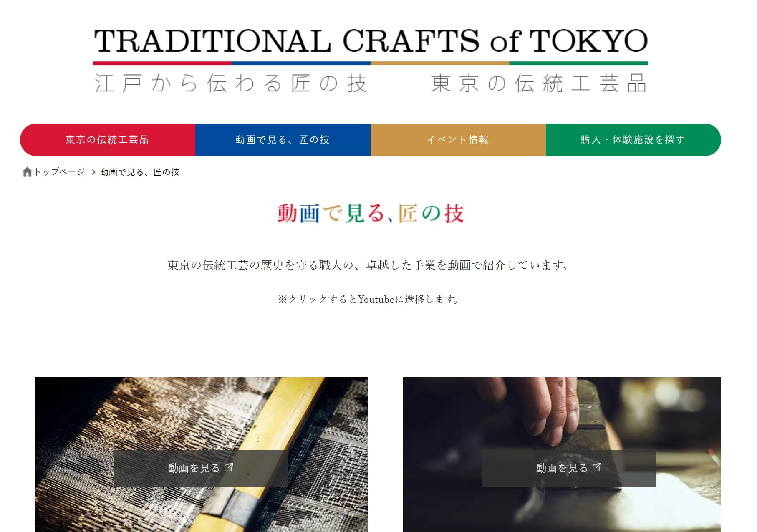This screenshot has width=757, height=532.
Task: Click the 江戸から伝わる匠の技 tagline
Action: [x=231, y=83]
